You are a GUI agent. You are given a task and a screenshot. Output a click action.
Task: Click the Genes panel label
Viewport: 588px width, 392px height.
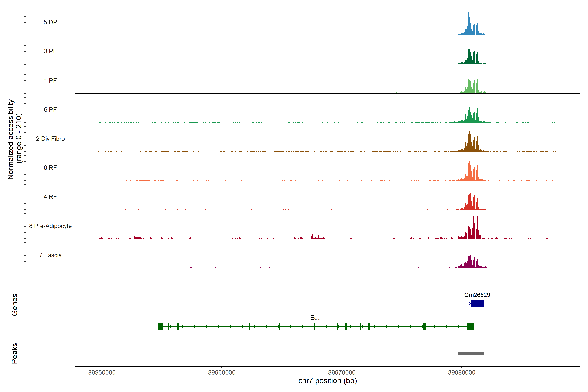[15, 304]
